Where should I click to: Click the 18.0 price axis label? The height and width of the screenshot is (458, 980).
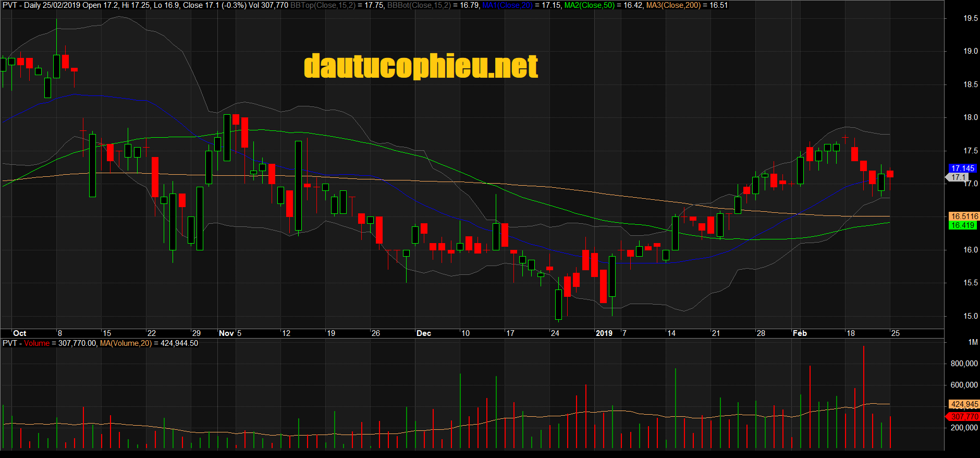point(971,117)
